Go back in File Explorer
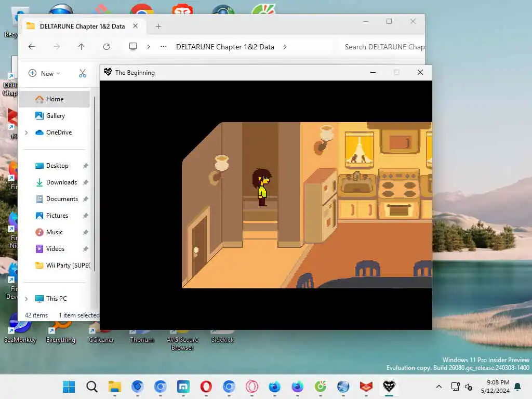The width and height of the screenshot is (532, 399). [32, 46]
